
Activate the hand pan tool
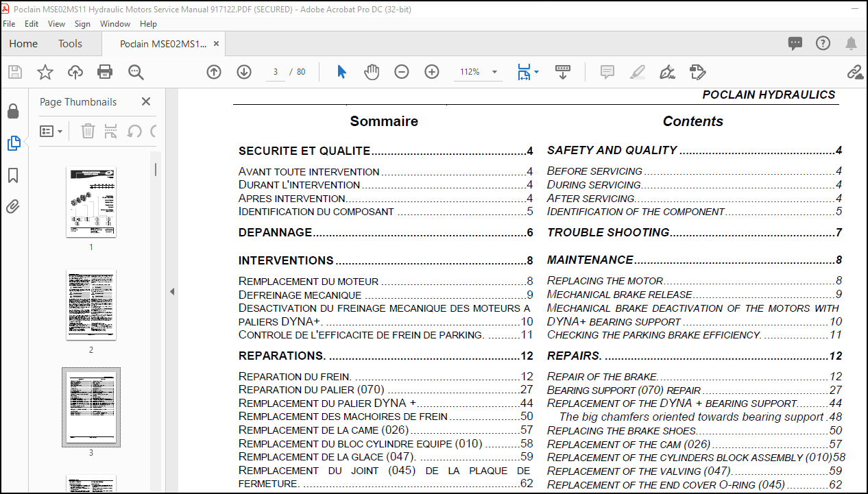(x=372, y=72)
